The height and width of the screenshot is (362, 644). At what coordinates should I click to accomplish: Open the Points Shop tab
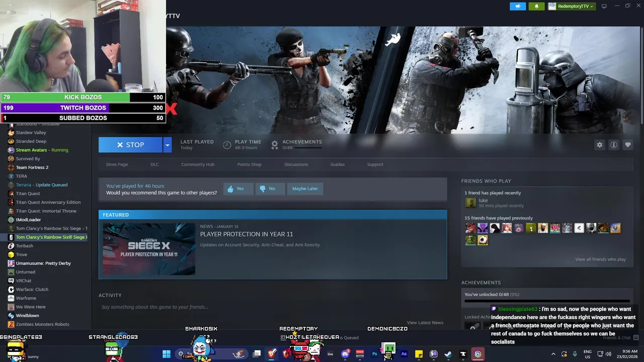point(249,164)
